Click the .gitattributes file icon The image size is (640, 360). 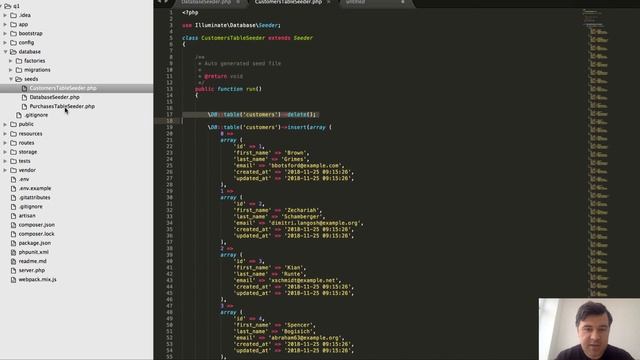(13, 198)
